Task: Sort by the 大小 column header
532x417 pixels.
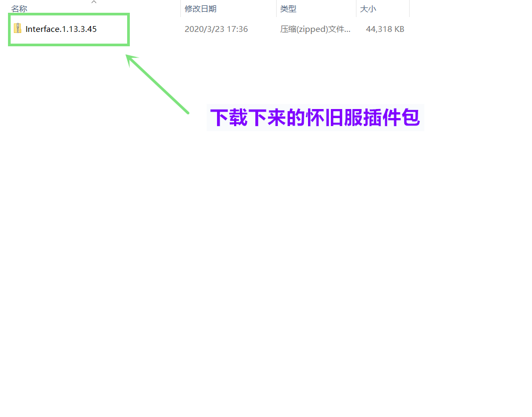Action: pyautogui.click(x=368, y=9)
